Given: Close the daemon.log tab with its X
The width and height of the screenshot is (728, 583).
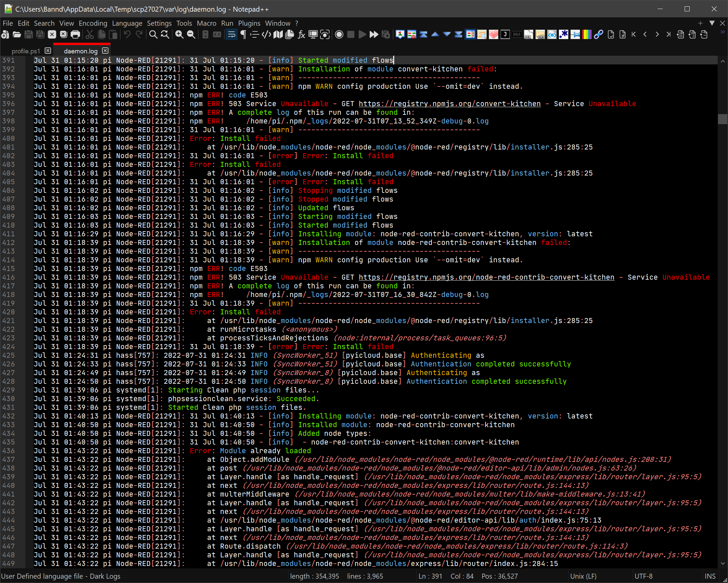Looking at the screenshot, I should [x=105, y=51].
